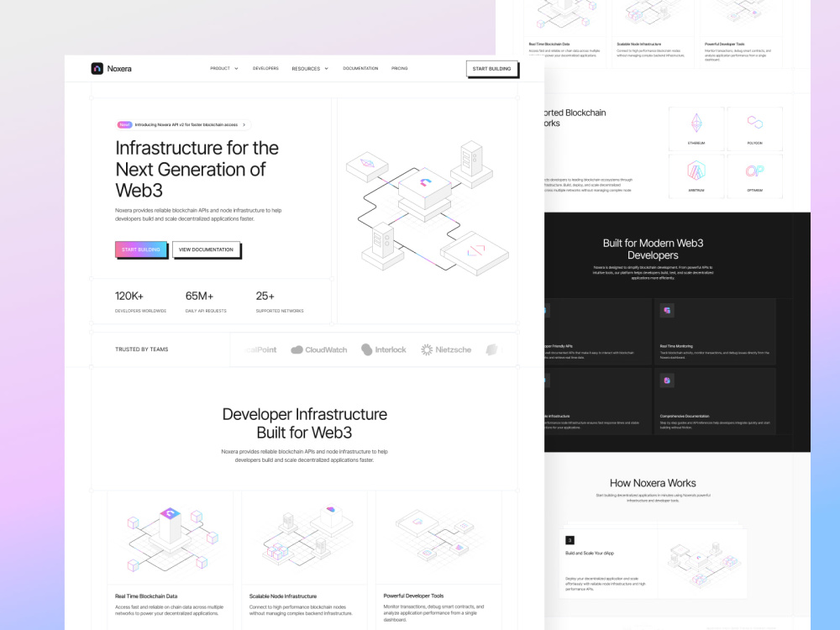This screenshot has height=630, width=840.
Task: Click the Noxera logo icon
Action: 97,69
